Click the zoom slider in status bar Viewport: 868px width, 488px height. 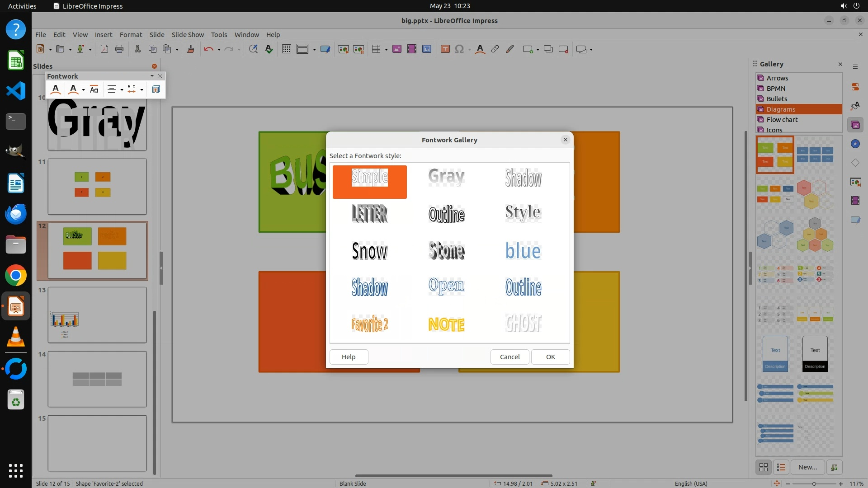point(814,483)
